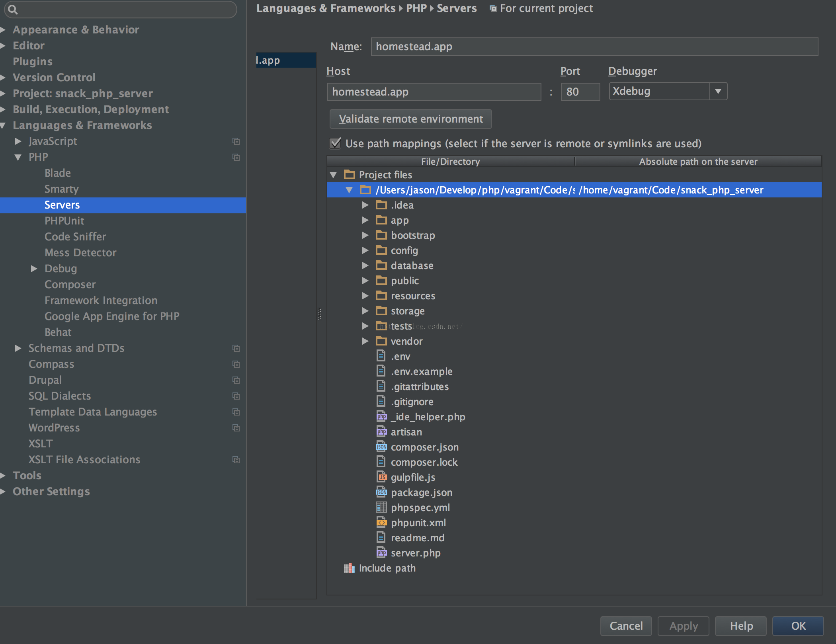
Task: Open the Blade settings page
Action: point(58,173)
